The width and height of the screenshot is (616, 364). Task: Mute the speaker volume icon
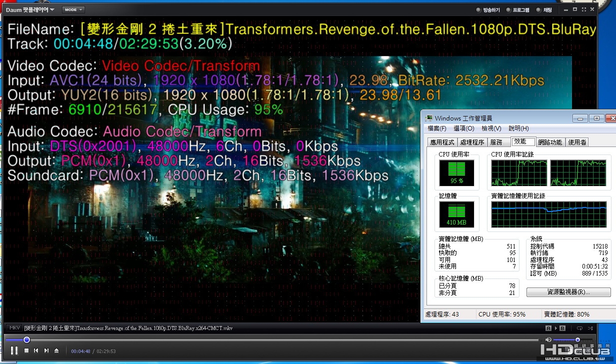point(548,340)
